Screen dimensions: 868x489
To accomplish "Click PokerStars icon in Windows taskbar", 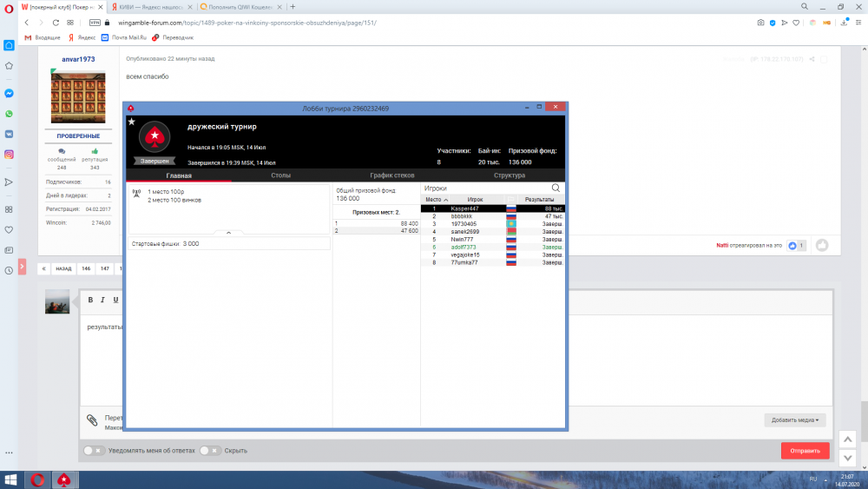I will tap(63, 479).
